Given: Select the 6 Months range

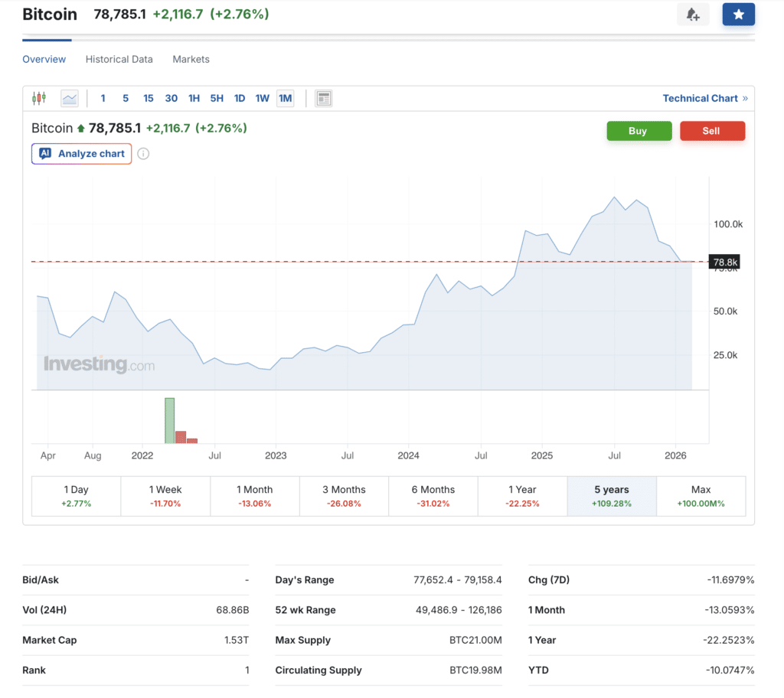Looking at the screenshot, I should [x=433, y=496].
